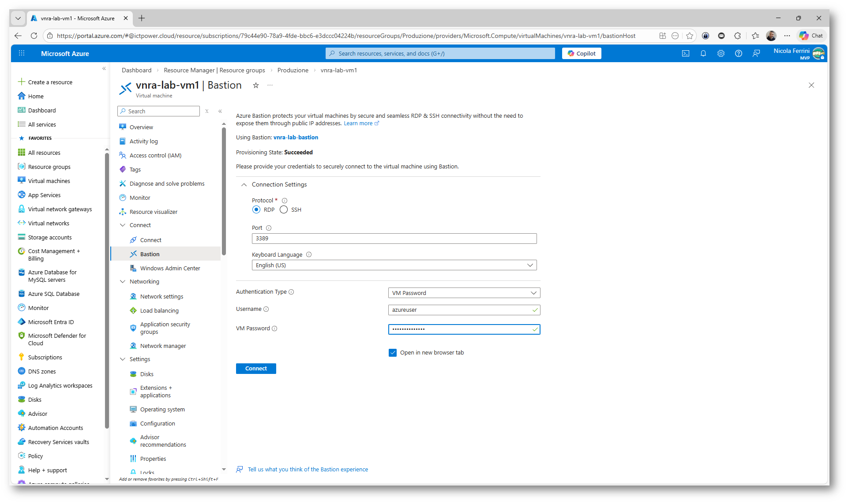Open the notifications bell icon

pyautogui.click(x=703, y=53)
